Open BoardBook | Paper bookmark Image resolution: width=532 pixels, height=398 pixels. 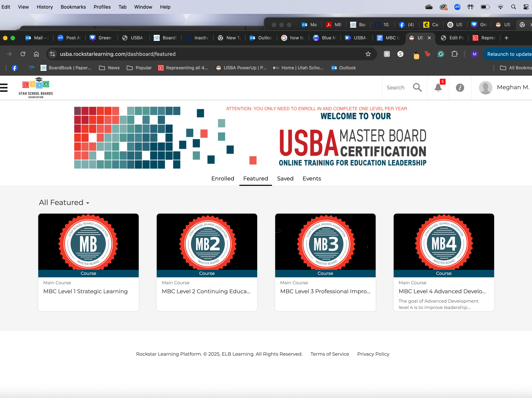pyautogui.click(x=66, y=68)
